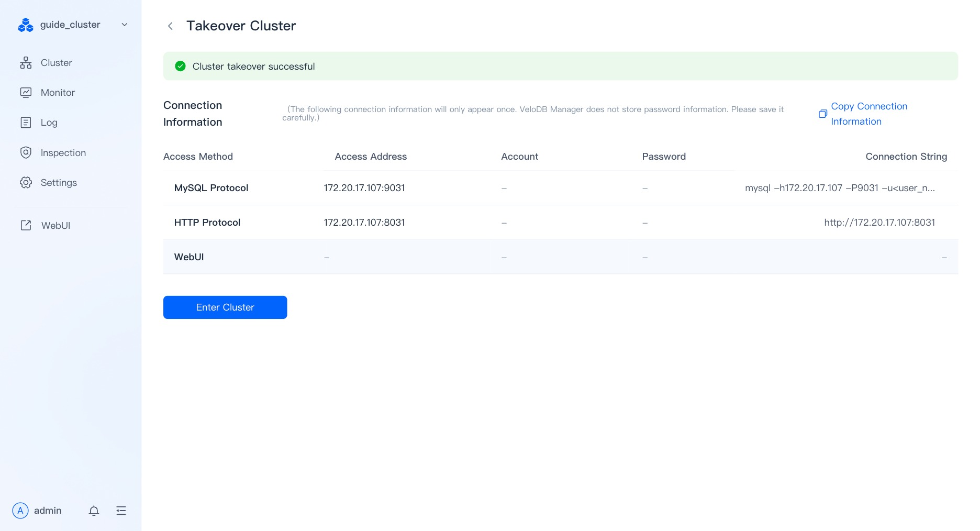The width and height of the screenshot is (980, 531).
Task: Click the note about saving connection information
Action: click(533, 113)
